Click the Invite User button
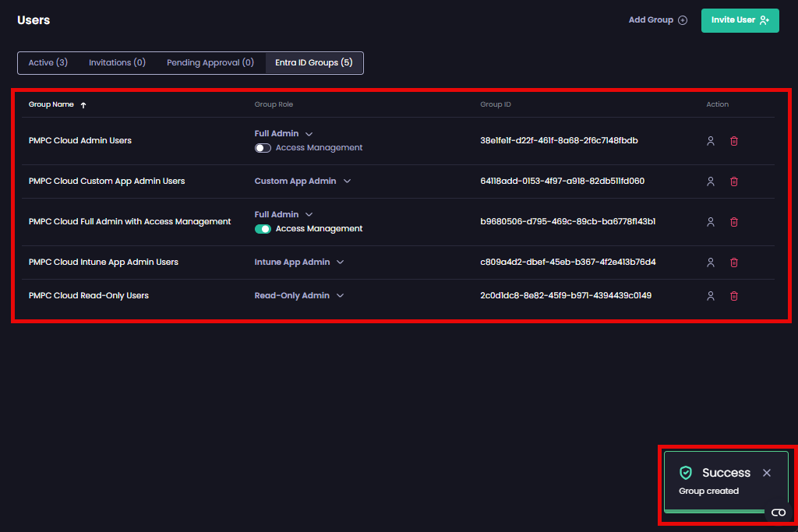 [740, 20]
